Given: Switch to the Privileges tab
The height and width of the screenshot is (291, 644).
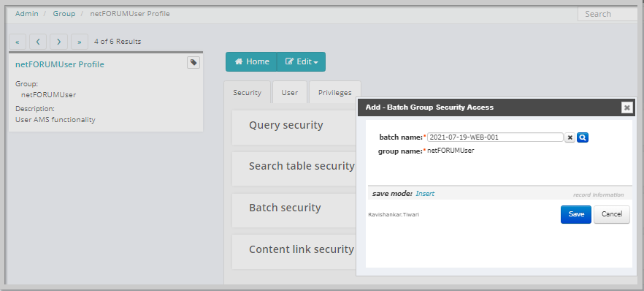Looking at the screenshot, I should pos(334,92).
